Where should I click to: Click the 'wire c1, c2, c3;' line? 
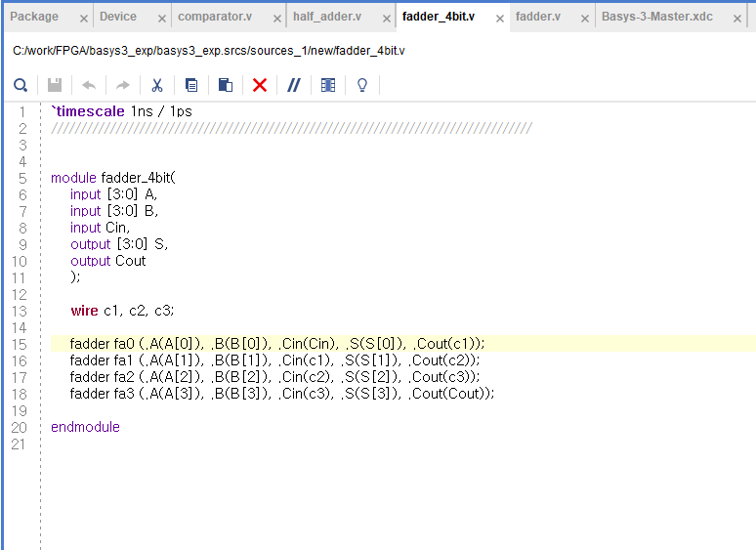point(122,311)
